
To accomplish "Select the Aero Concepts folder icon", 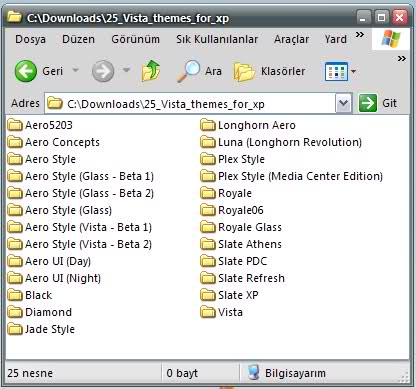I will [15, 142].
